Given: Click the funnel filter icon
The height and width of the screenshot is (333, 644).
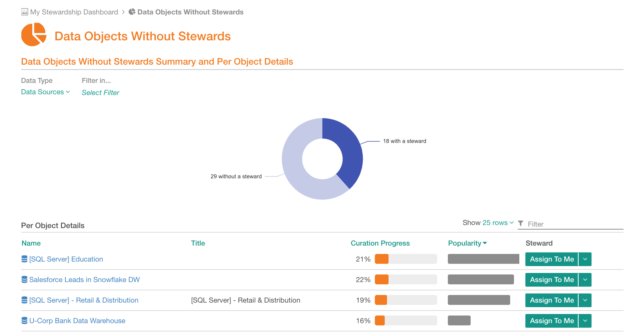Looking at the screenshot, I should (x=521, y=224).
